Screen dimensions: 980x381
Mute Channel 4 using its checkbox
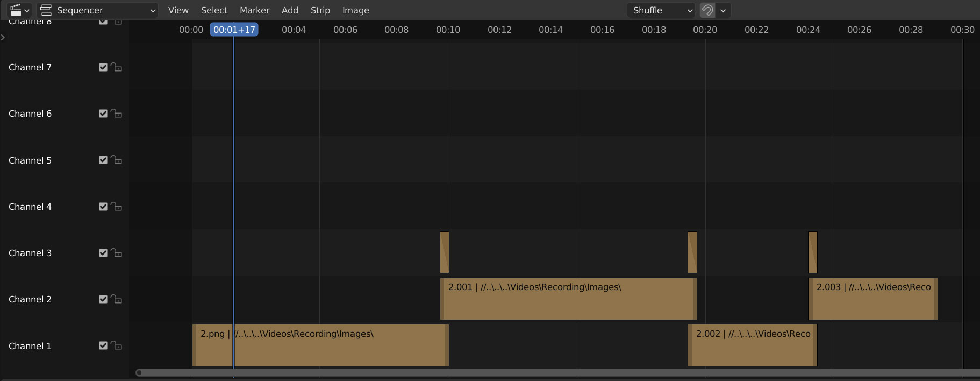tap(103, 207)
